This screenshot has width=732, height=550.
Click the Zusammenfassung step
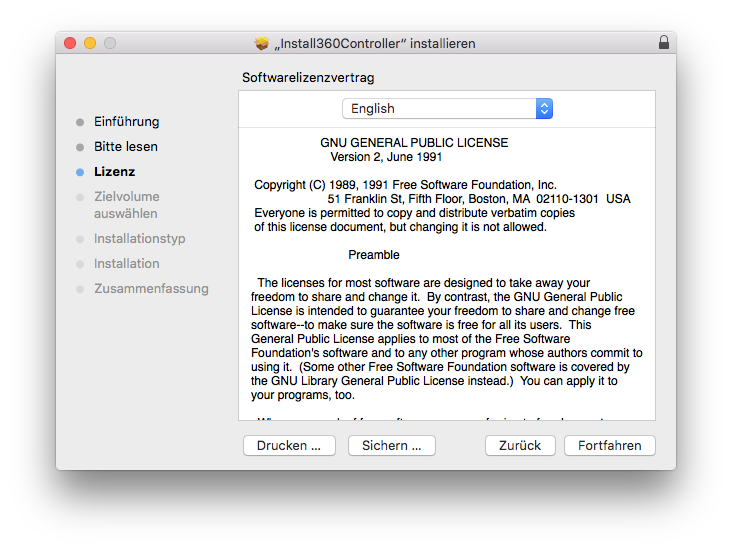pyautogui.click(x=151, y=289)
